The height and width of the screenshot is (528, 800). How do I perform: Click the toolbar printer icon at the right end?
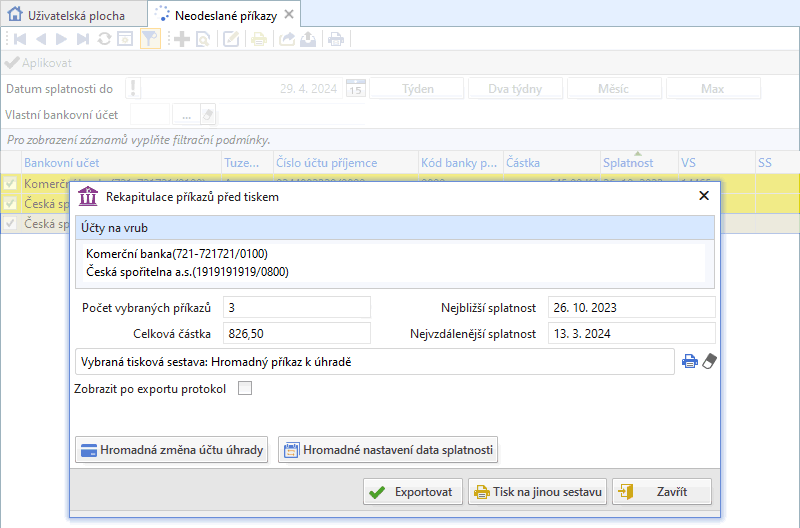pyautogui.click(x=337, y=39)
